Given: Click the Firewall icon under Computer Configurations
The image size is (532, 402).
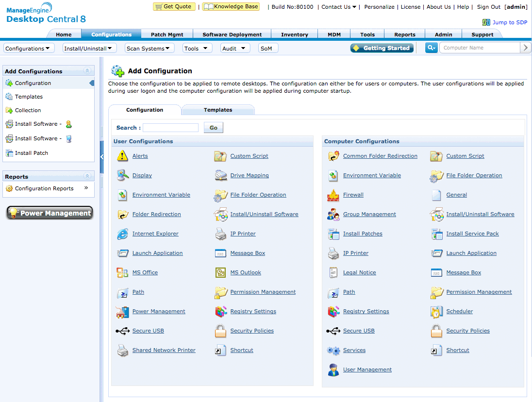Looking at the screenshot, I should pos(333,195).
